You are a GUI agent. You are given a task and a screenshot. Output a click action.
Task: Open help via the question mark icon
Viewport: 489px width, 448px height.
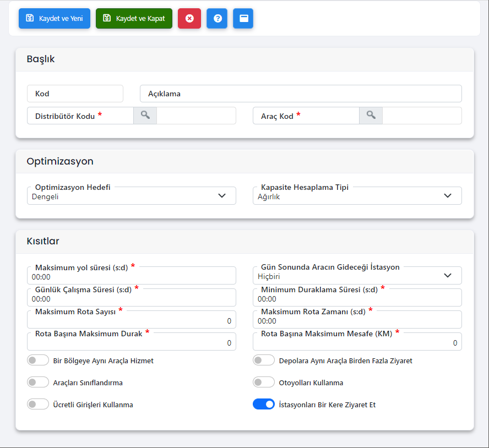[217, 18]
